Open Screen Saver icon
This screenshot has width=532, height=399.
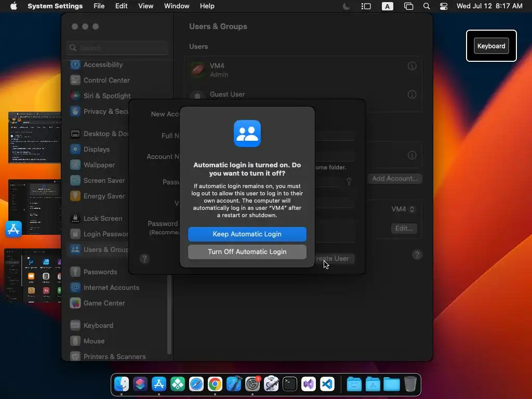75,180
